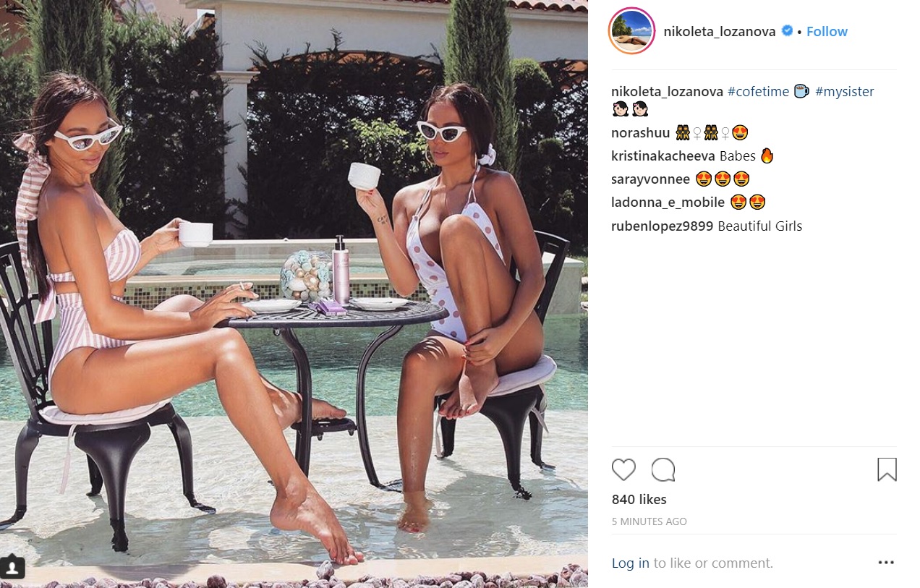Visit commenter ladonna_e_mobile's profile
The image size is (920, 588).
coord(668,202)
